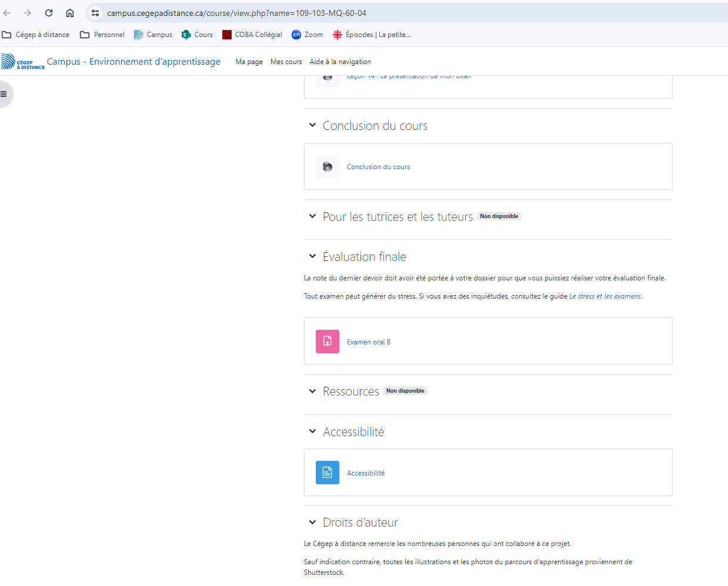Open the Examen oral B link

(x=369, y=342)
